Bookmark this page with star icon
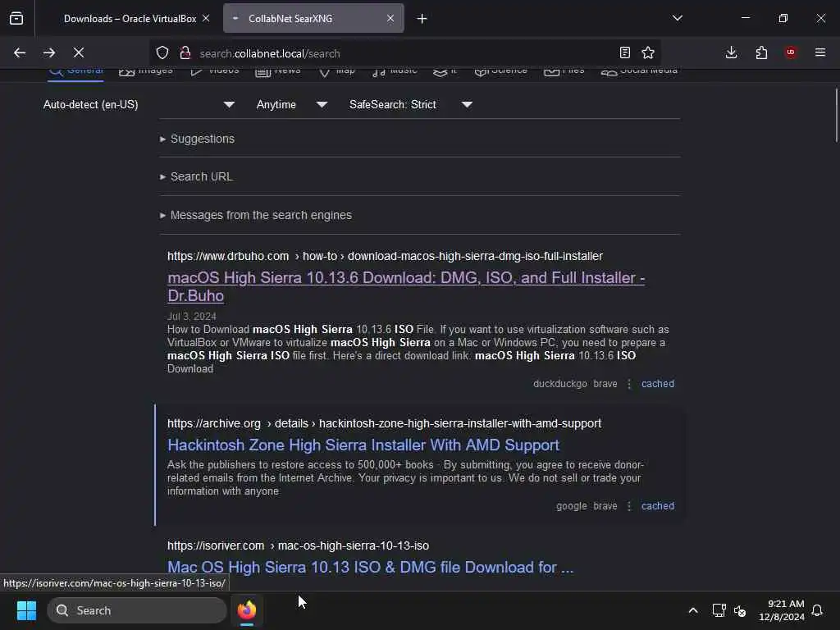The width and height of the screenshot is (840, 630). pyautogui.click(x=648, y=52)
